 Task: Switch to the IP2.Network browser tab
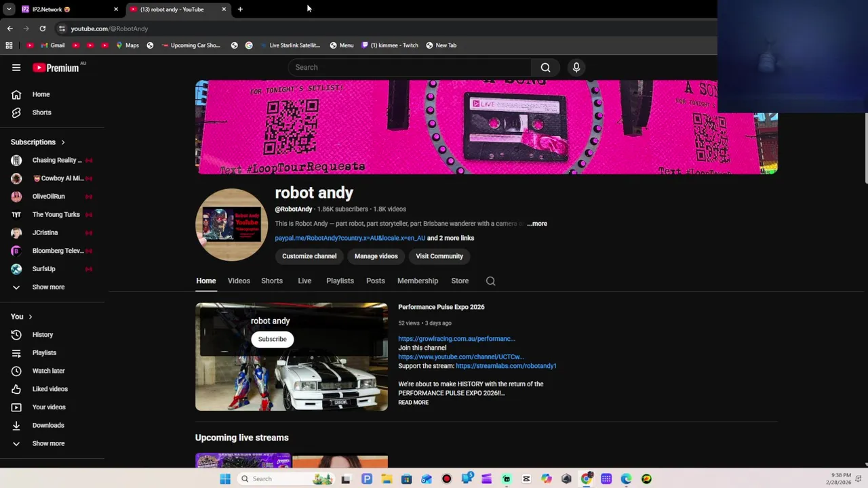(x=68, y=9)
